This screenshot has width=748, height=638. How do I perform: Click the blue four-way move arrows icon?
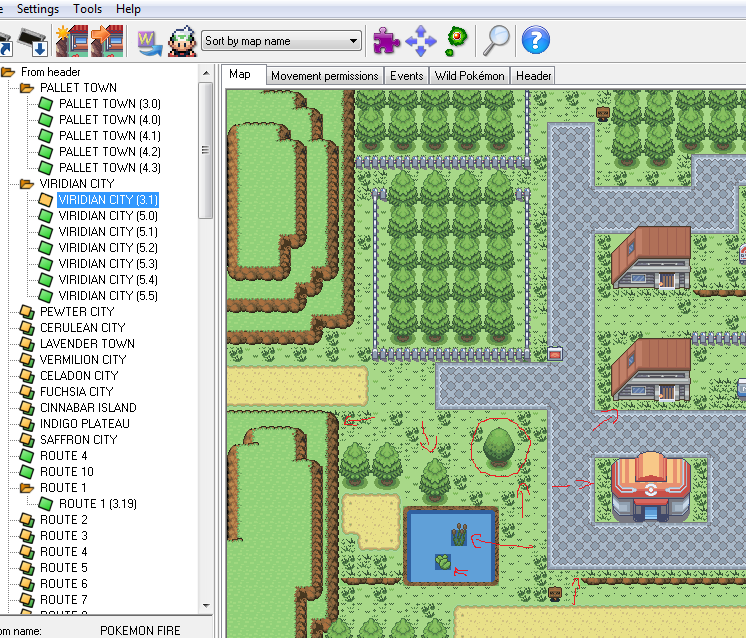coord(421,42)
